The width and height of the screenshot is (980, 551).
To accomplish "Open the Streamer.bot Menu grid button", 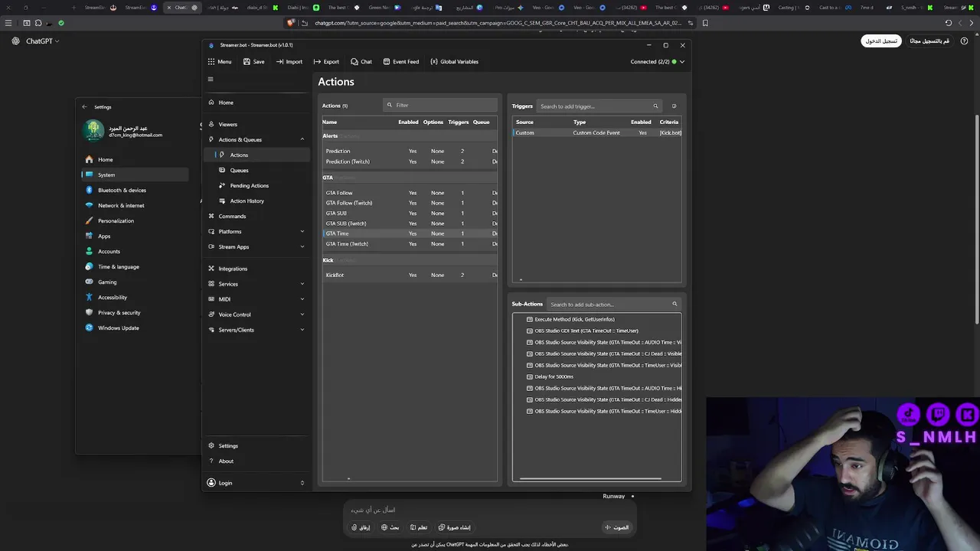I will point(219,62).
